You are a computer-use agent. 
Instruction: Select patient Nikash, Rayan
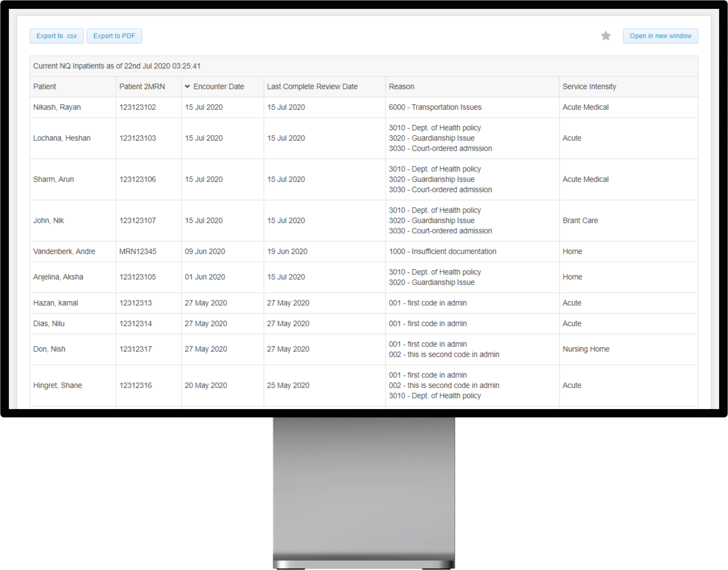tap(57, 107)
